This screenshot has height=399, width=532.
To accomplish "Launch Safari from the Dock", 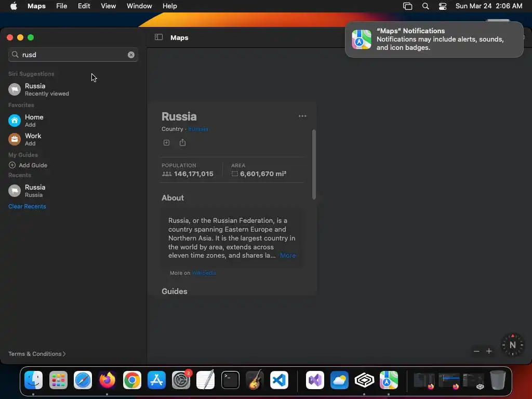I will coord(83,380).
